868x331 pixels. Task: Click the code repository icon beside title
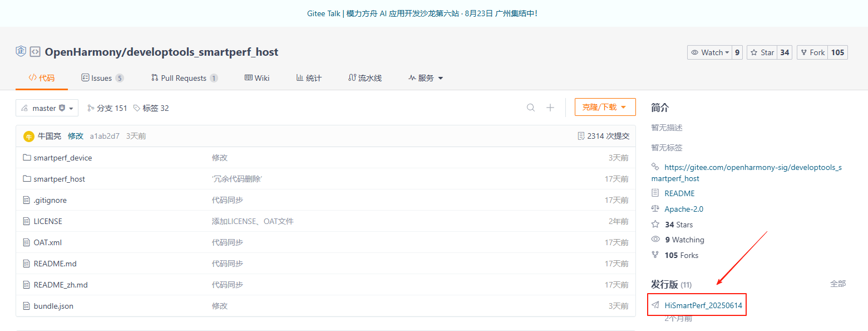click(35, 52)
